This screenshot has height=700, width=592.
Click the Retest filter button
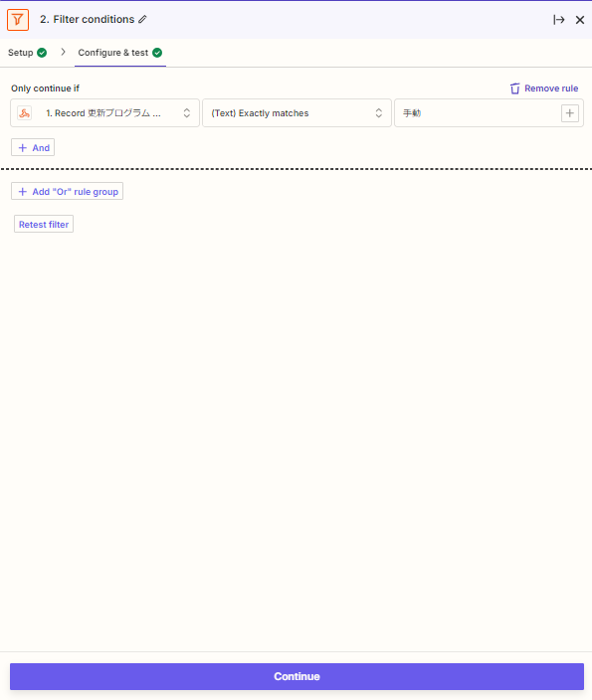44,224
